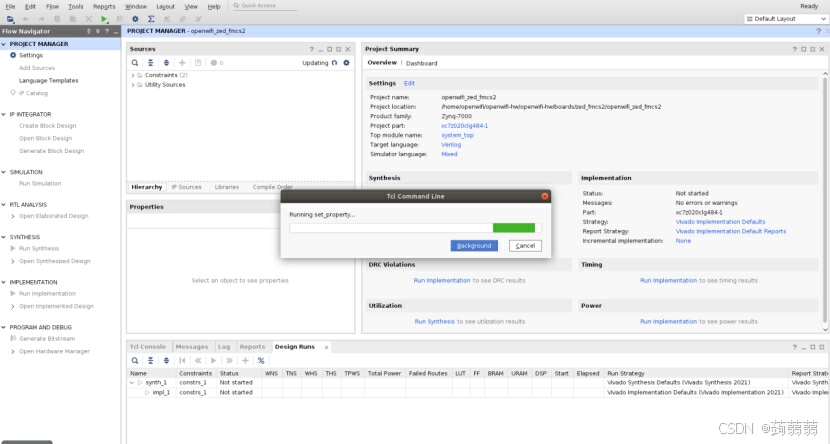
Task: Click the Total Power column header
Action: pyautogui.click(x=384, y=374)
